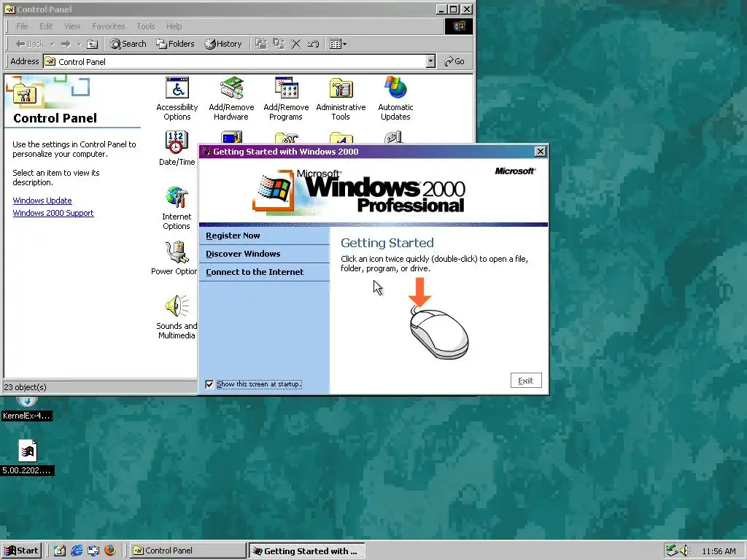Maximize the Control Panel window

coord(454,9)
